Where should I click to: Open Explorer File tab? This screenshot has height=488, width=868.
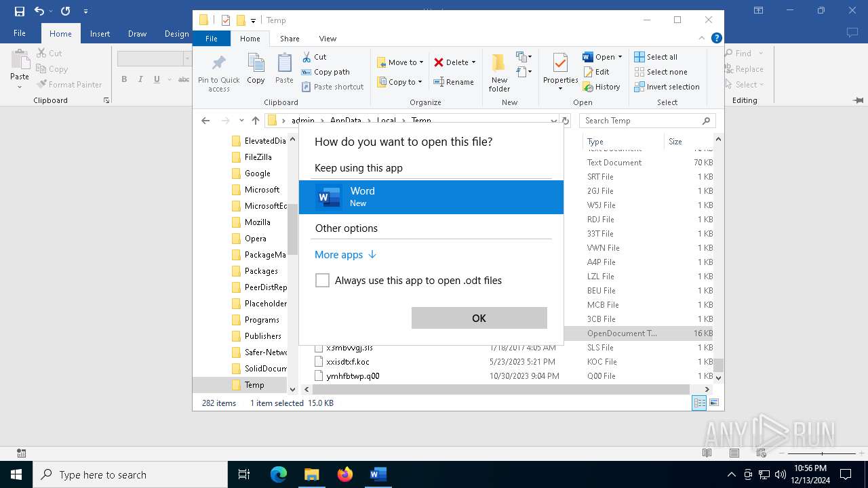[212, 39]
